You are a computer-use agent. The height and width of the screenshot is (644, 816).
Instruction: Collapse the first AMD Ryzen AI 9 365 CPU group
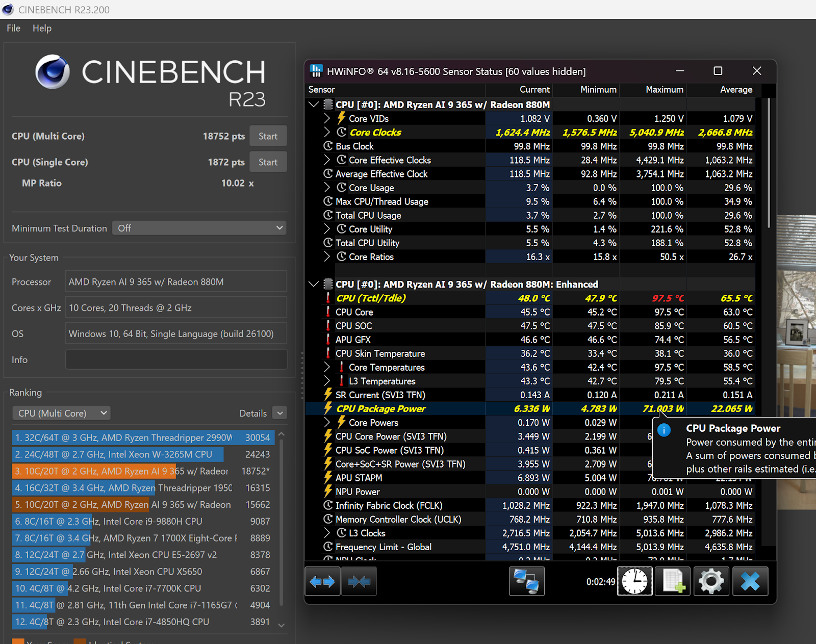pos(314,105)
